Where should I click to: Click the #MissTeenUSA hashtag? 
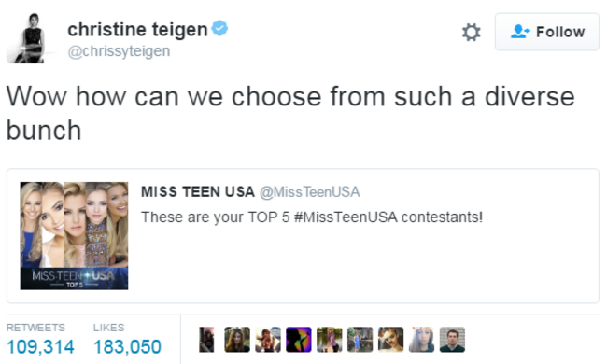(346, 217)
